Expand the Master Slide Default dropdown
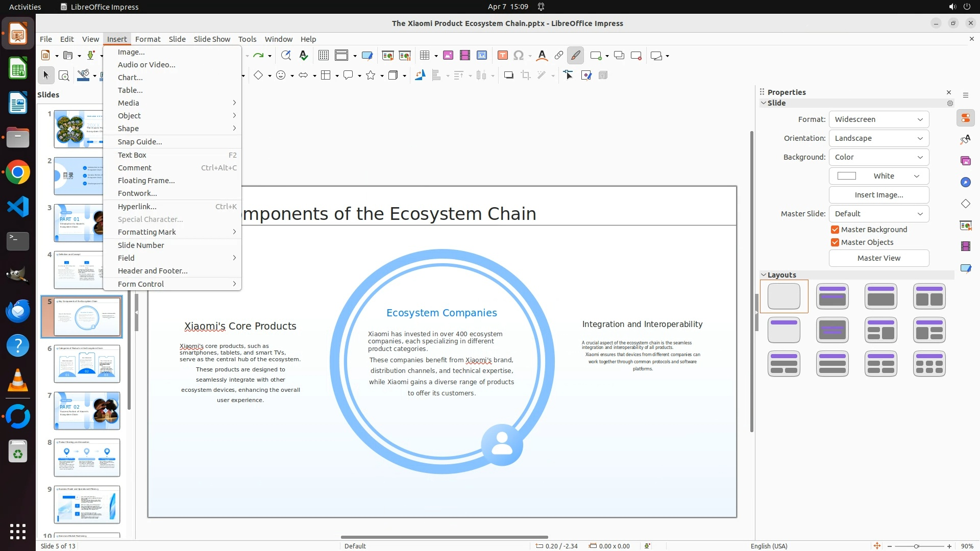This screenshot has height=551, width=980. pyautogui.click(x=878, y=214)
